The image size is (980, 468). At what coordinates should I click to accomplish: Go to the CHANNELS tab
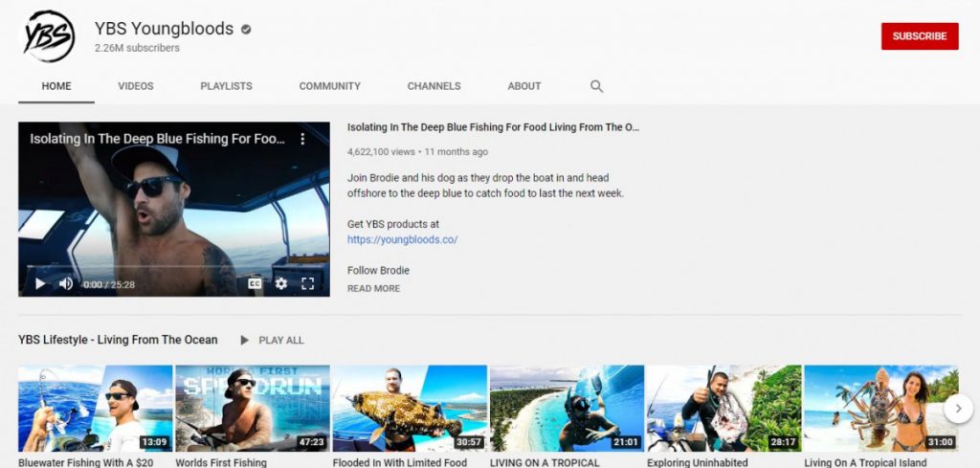434,86
